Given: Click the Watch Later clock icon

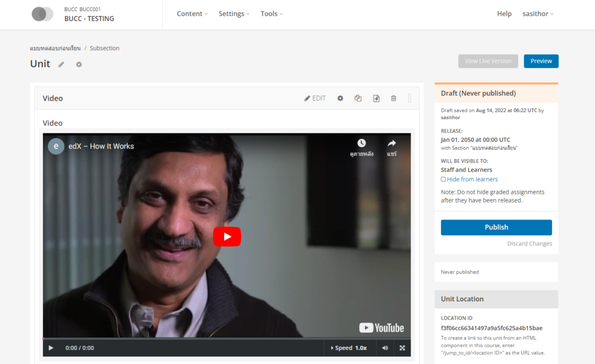Looking at the screenshot, I should coord(361,143).
